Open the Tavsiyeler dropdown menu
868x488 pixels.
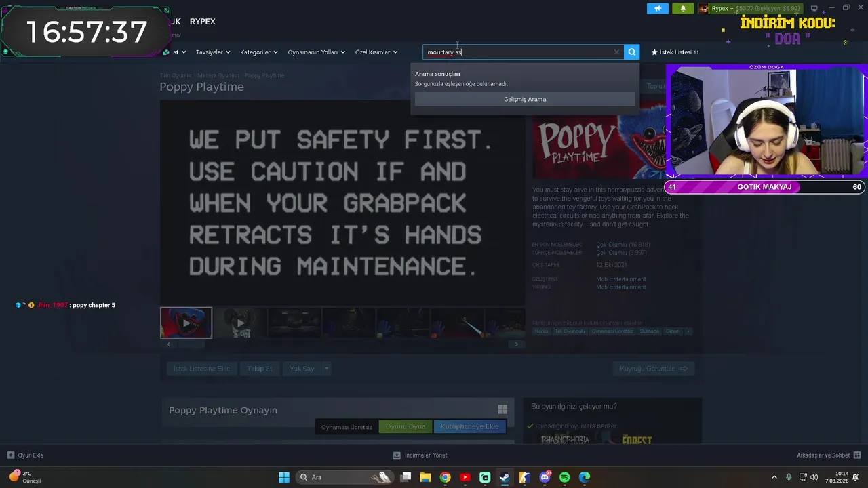pos(213,52)
